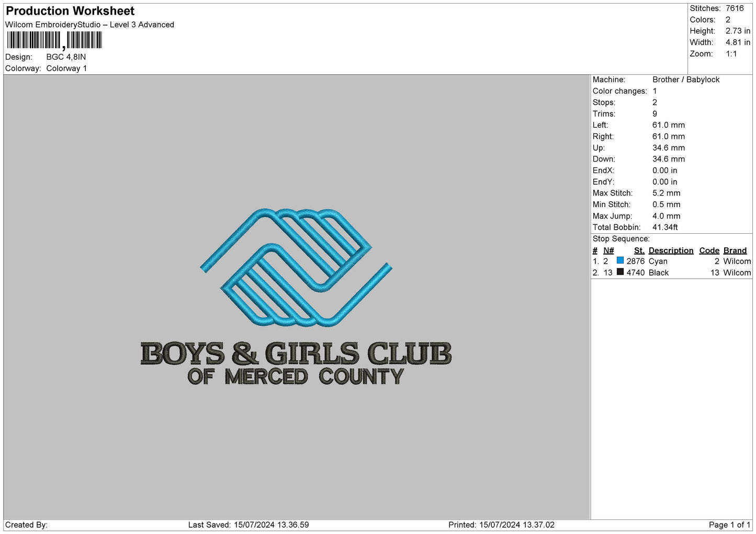Screen dimensions: 756x534
Task: Click the Total Bobbin value '41.34ft'
Action: 665,228
